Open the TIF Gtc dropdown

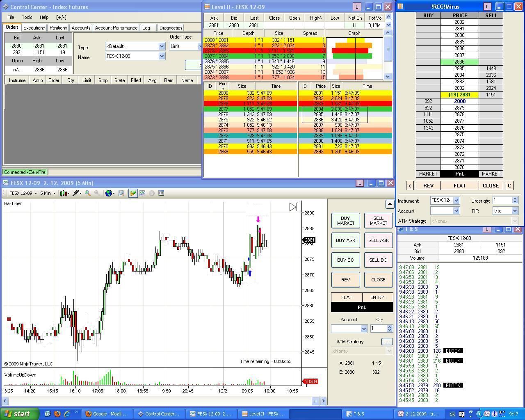tap(515, 211)
